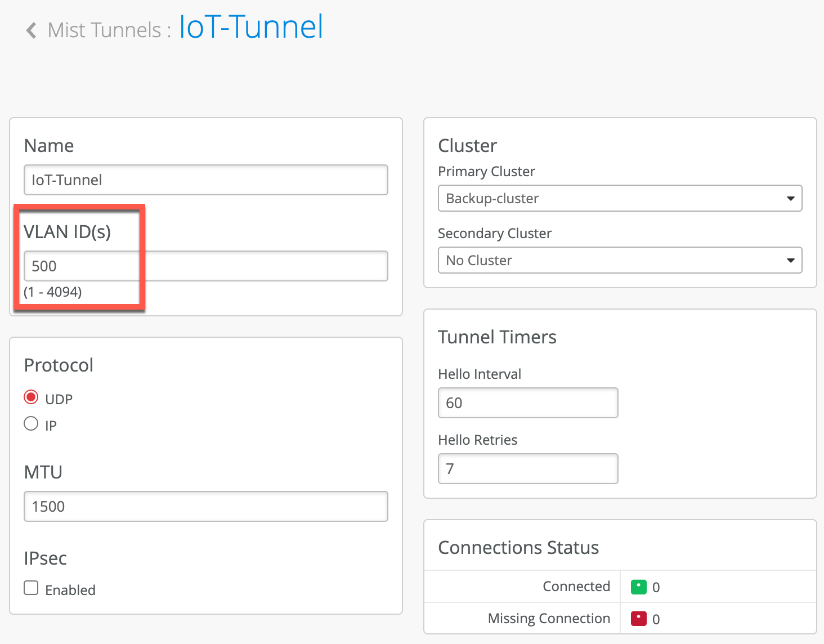Viewport: 824px width, 644px height.
Task: Select the UDP protocol radio button
Action: coord(31,397)
